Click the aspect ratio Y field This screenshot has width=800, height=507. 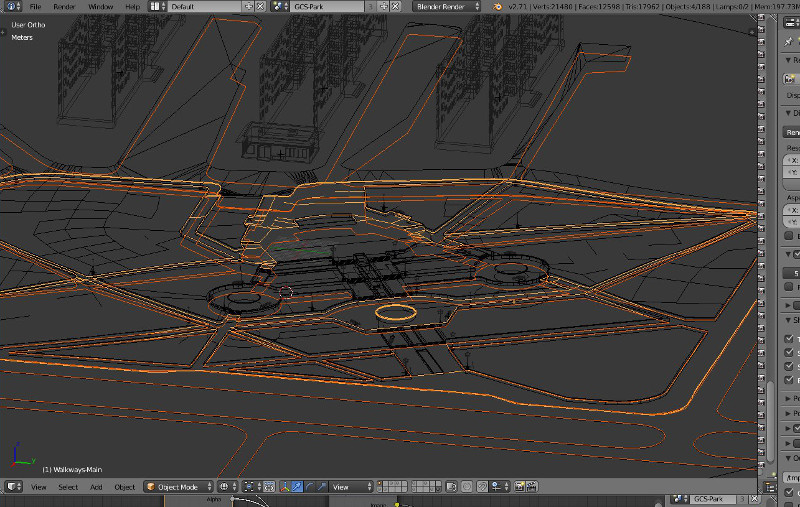click(x=791, y=222)
